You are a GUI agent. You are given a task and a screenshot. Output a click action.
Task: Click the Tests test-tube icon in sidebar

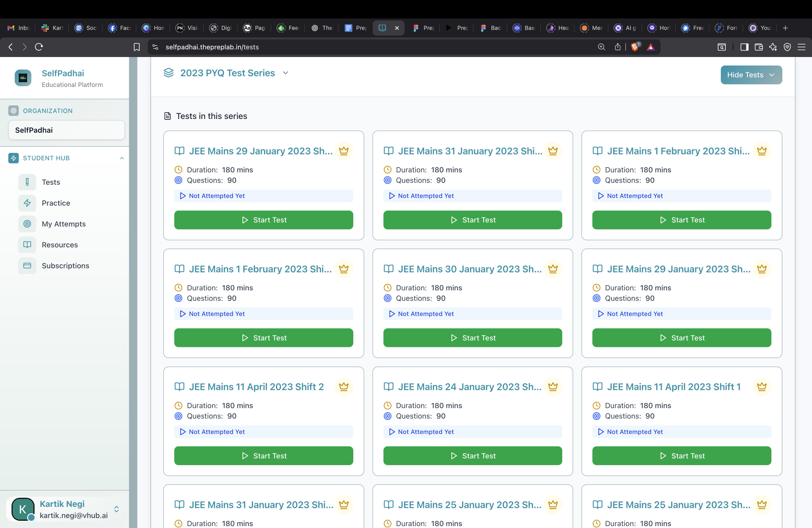coord(27,182)
